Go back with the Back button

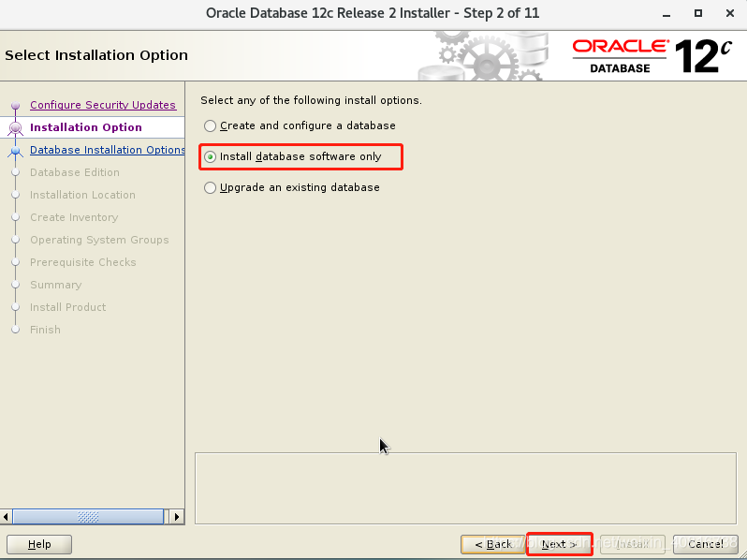(x=493, y=544)
